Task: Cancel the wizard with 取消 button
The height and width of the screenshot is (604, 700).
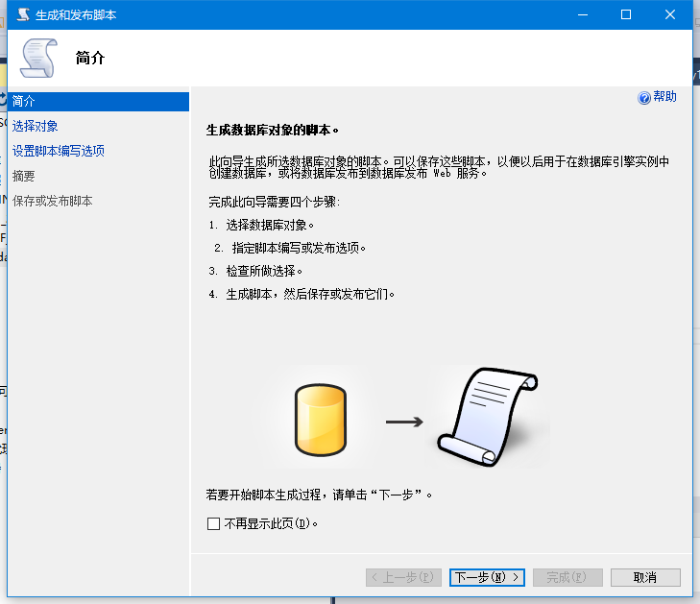Action: pyautogui.click(x=645, y=577)
